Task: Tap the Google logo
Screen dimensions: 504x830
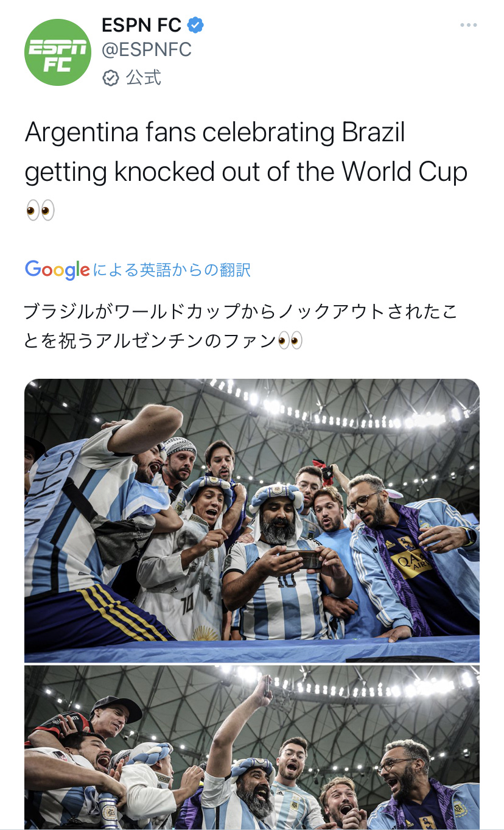Action: (x=58, y=270)
